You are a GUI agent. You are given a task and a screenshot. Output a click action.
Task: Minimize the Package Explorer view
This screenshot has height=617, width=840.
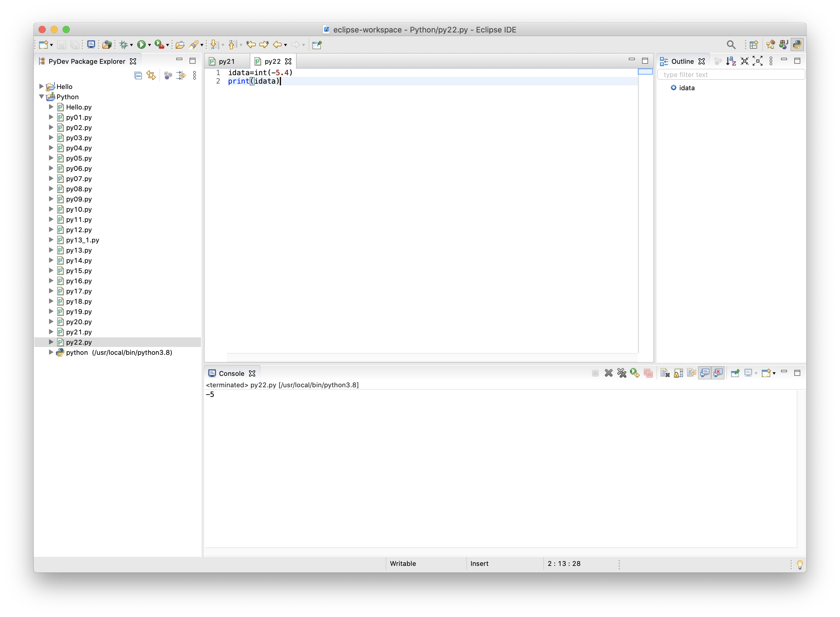click(x=179, y=60)
